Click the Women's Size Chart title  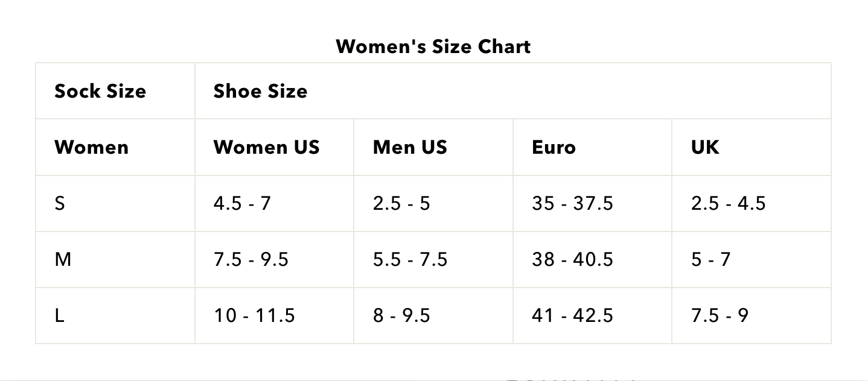(x=433, y=46)
